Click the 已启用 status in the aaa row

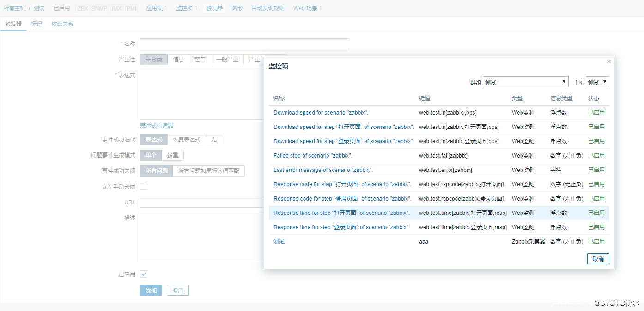tap(596, 241)
